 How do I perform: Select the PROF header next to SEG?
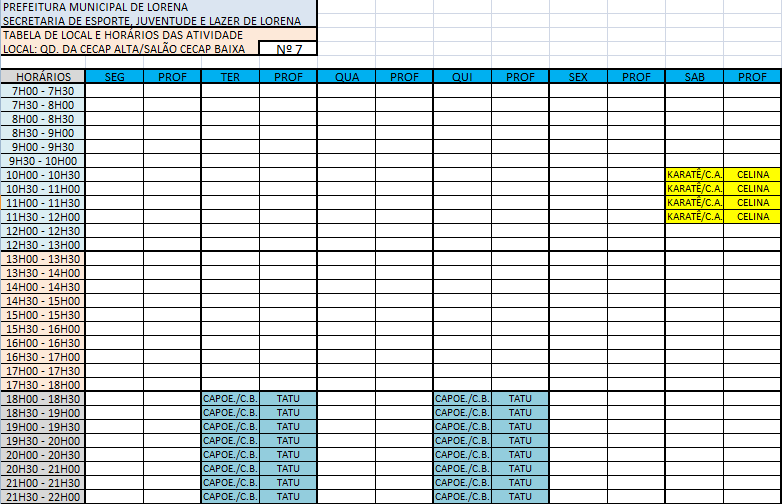(x=172, y=77)
